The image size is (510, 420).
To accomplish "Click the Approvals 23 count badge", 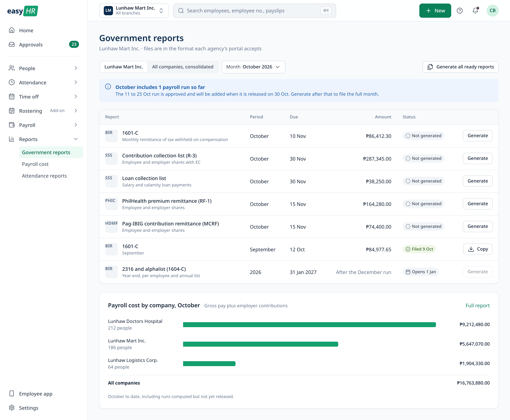I will [74, 44].
